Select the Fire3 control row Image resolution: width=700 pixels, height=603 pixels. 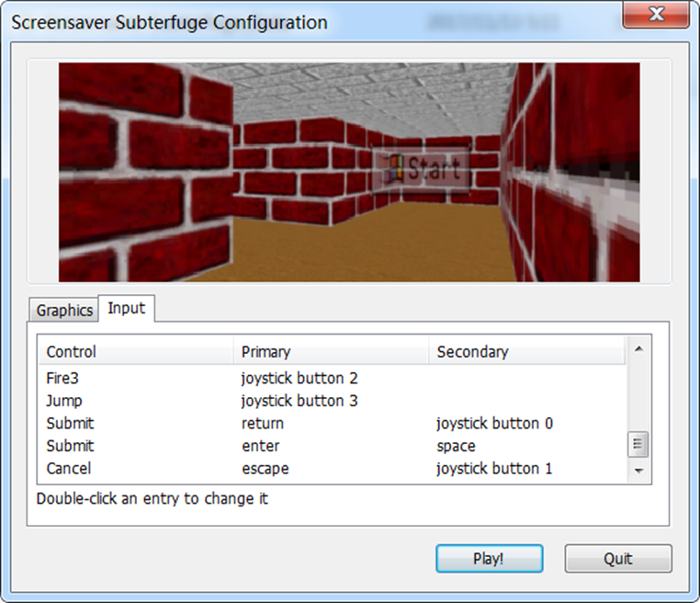pyautogui.click(x=333, y=379)
